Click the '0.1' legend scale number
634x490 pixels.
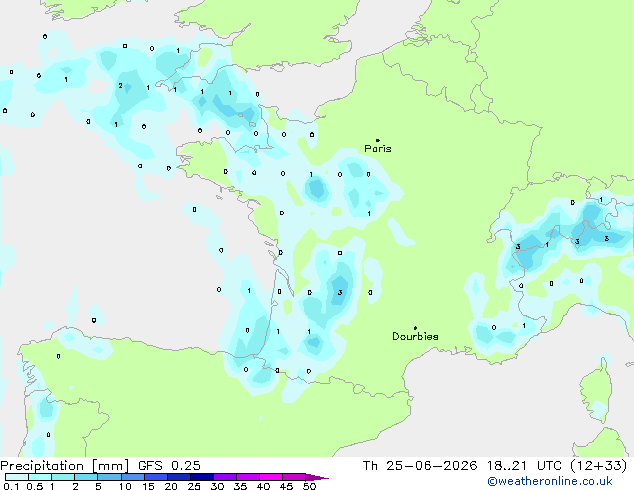point(11,486)
